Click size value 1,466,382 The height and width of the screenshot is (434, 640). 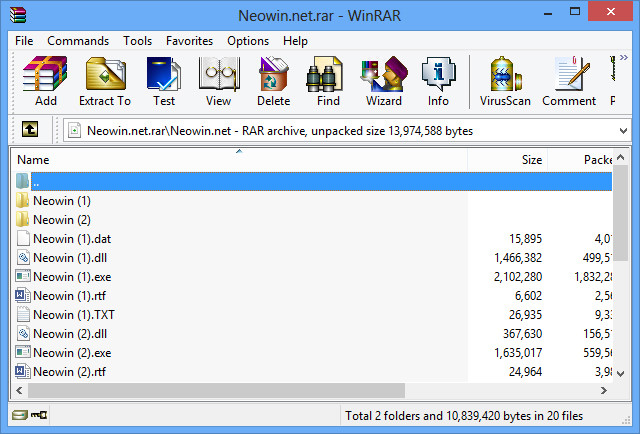coord(518,258)
